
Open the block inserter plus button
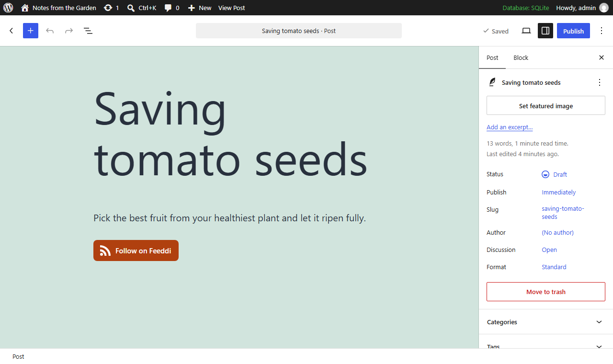click(31, 31)
